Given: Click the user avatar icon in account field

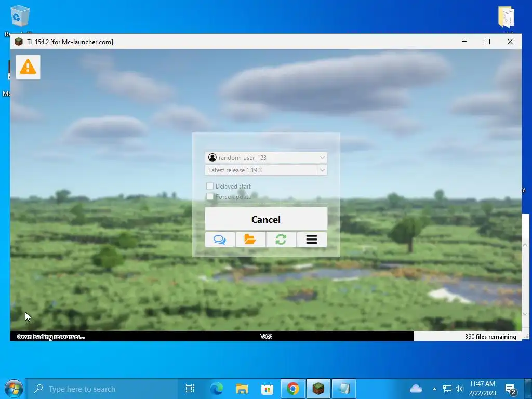Looking at the screenshot, I should point(212,157).
